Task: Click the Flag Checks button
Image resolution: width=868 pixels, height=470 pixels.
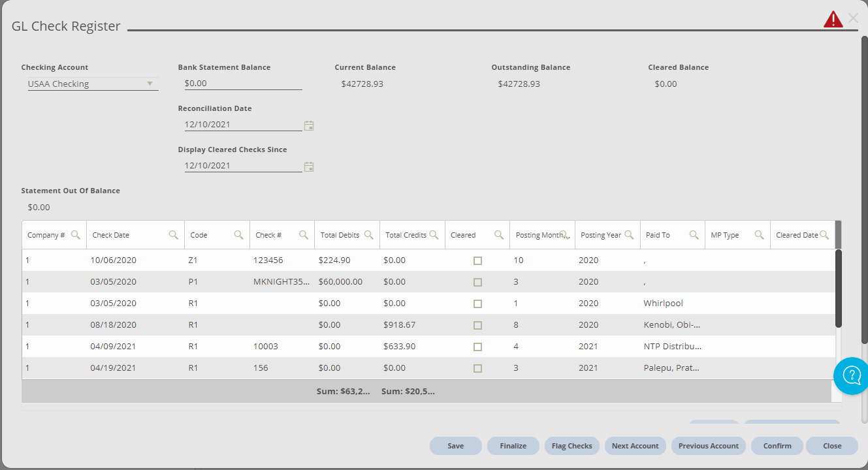Action: (x=572, y=446)
